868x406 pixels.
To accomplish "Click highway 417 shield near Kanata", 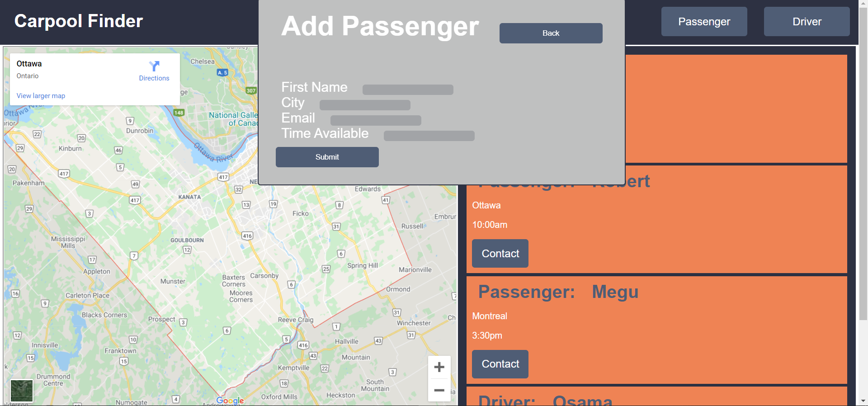I will point(223,177).
